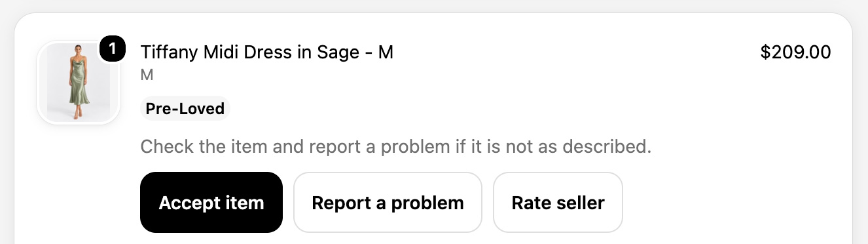
Task: Open the Tiffany Midi Dress in Sage title
Action: tap(267, 52)
